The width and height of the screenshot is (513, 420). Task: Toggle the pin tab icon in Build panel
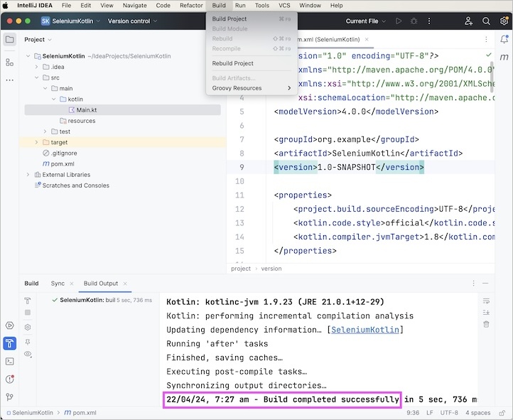[x=28, y=341]
